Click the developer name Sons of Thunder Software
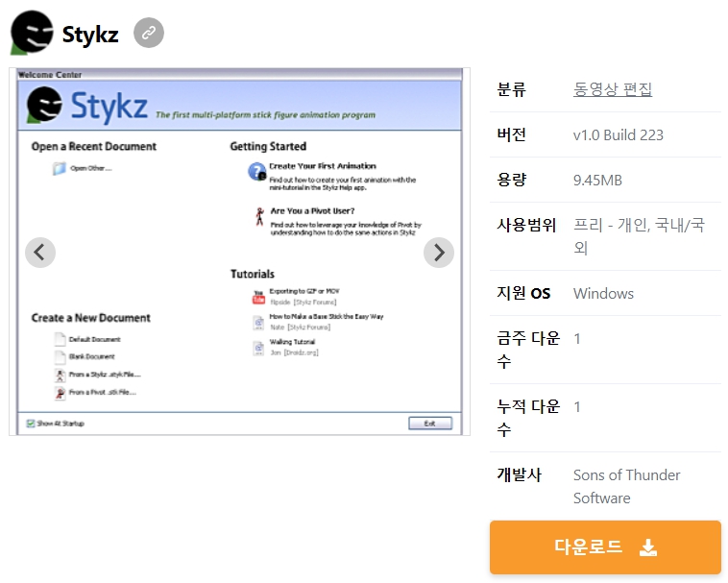The height and width of the screenshot is (583, 728). [x=626, y=486]
